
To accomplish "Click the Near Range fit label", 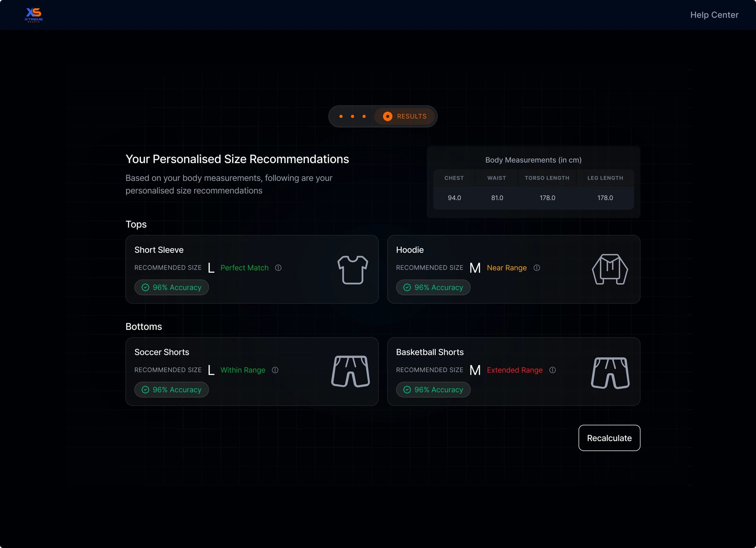I will (x=507, y=268).
